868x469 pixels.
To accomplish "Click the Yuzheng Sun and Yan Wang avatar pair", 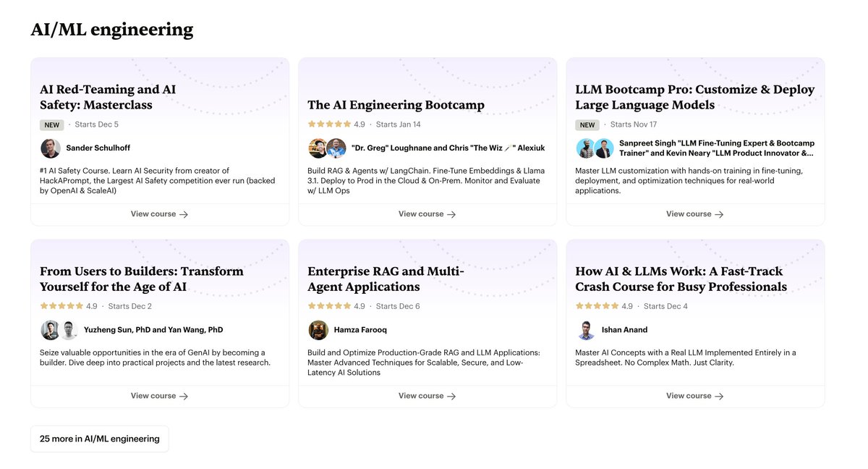I will coord(59,330).
